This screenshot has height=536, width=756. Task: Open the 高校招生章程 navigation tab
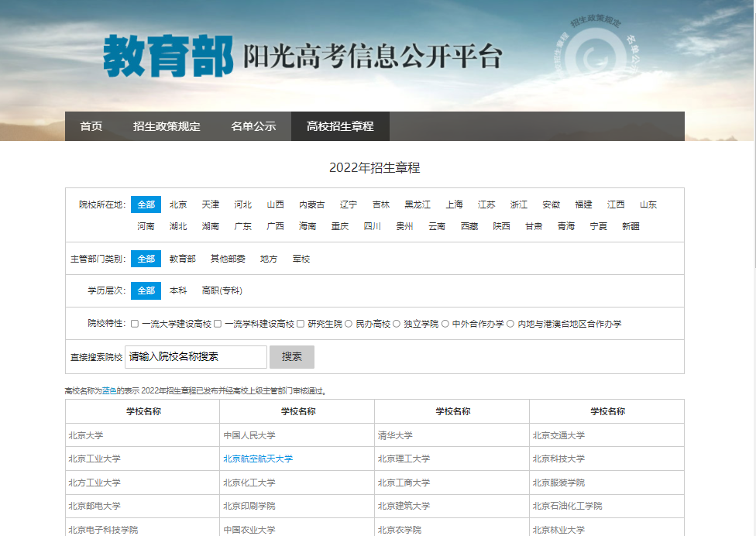pos(340,126)
